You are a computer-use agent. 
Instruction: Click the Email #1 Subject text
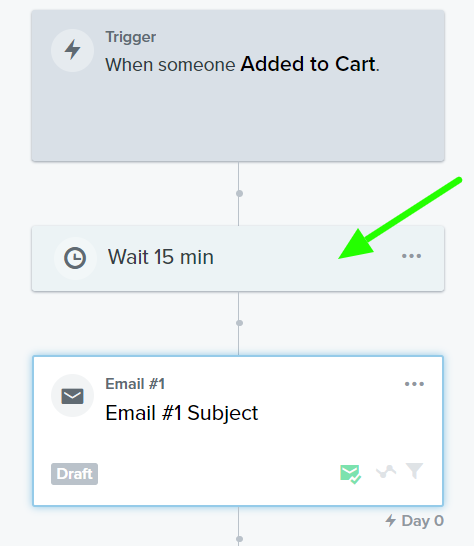pos(181,413)
